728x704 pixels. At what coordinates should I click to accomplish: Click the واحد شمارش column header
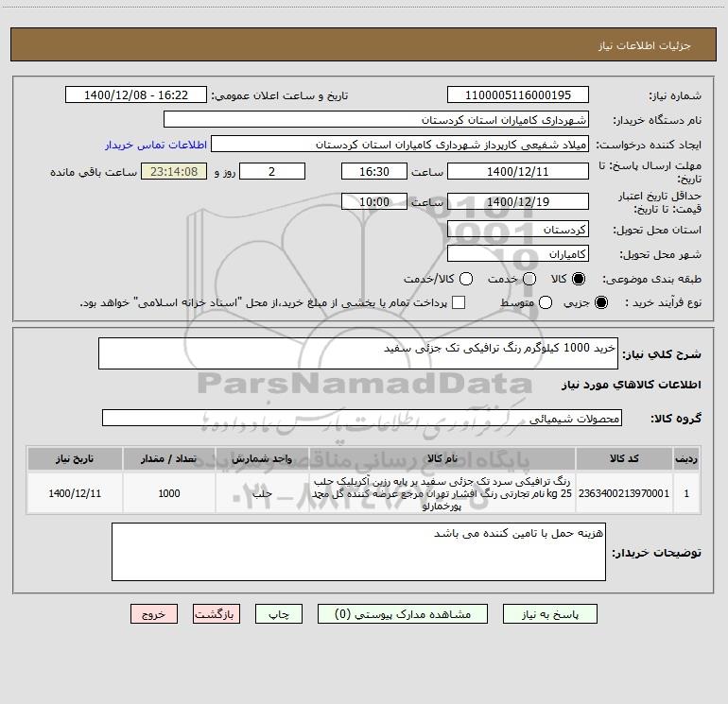coord(262,458)
